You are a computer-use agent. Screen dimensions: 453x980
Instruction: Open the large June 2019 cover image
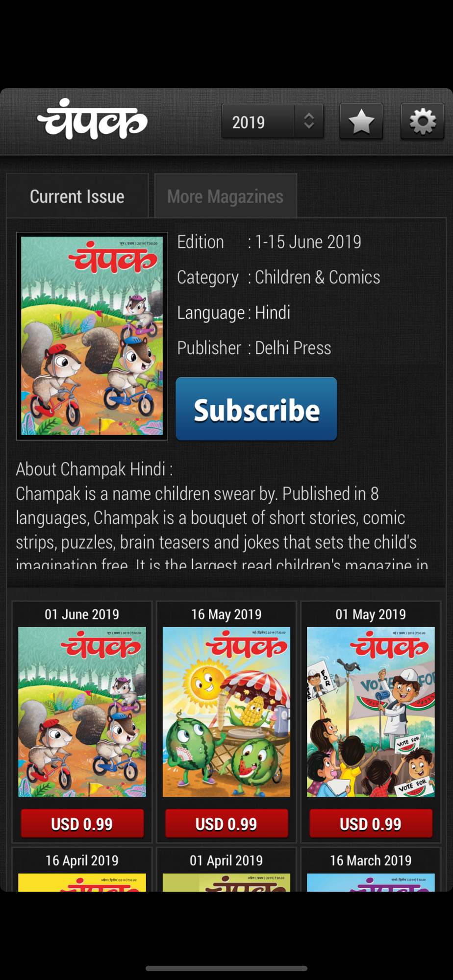coord(92,336)
